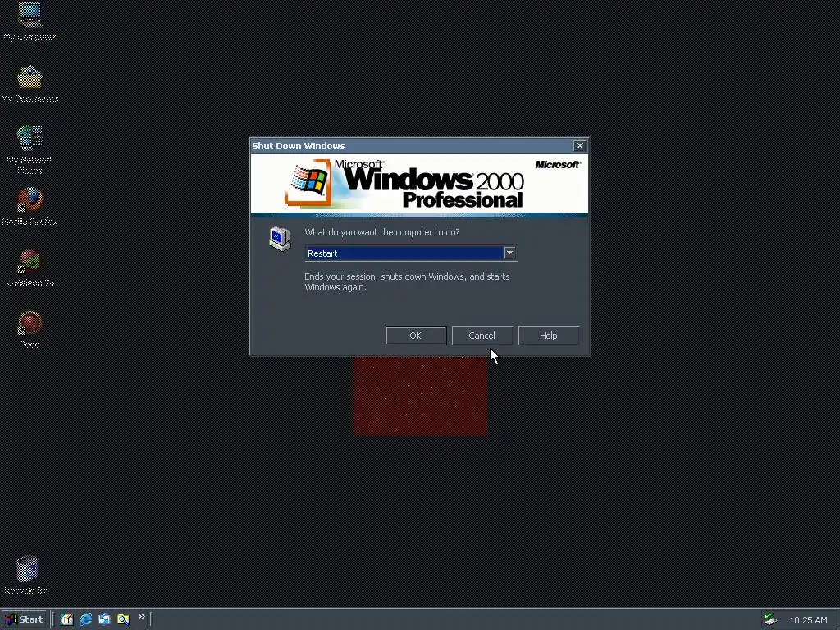Click the 'What do you want the computer to do?' label

tap(382, 232)
